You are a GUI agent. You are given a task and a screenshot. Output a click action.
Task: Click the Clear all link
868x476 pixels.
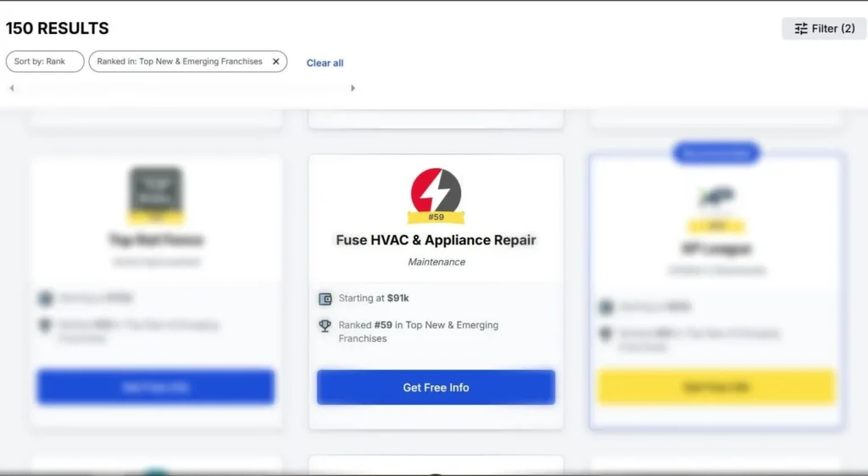325,63
